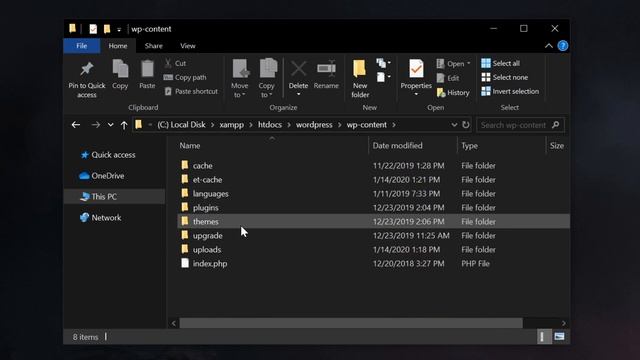Open recent locations dropdown arrow
The height and width of the screenshot is (360, 640).
110,125
